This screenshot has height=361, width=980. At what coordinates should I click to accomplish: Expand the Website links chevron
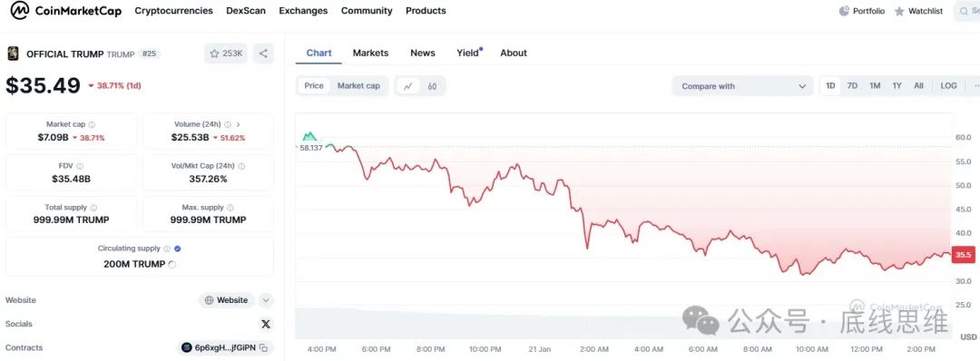click(x=266, y=300)
